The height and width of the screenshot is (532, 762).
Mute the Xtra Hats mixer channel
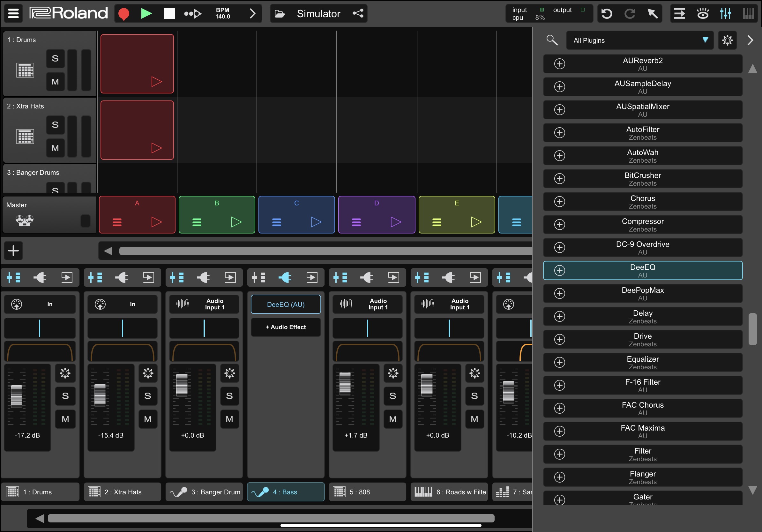(148, 419)
